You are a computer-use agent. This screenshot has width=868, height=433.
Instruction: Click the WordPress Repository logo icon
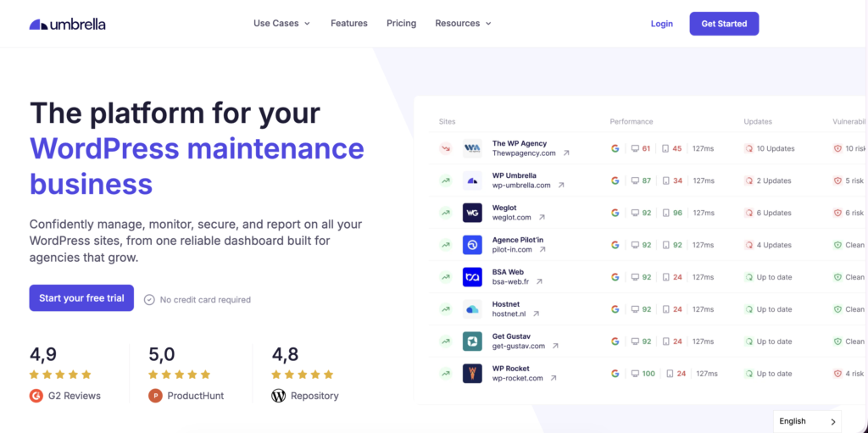pos(278,396)
